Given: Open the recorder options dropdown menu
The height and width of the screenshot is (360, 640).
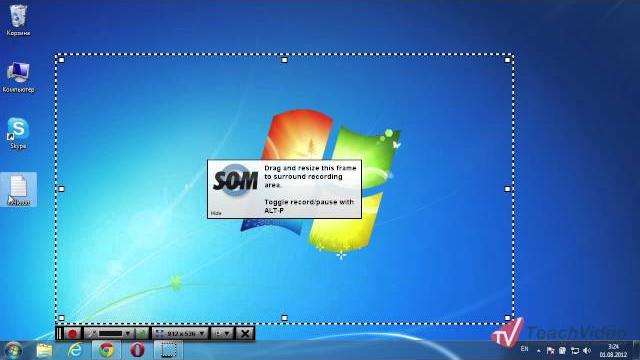Looking at the screenshot, I should (x=223, y=333).
